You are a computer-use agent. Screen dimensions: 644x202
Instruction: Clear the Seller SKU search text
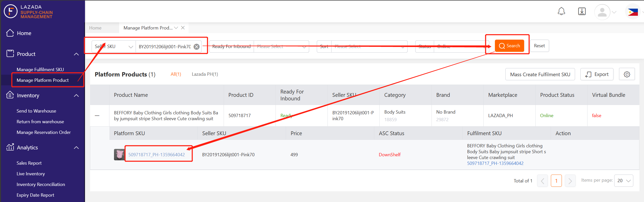(196, 47)
